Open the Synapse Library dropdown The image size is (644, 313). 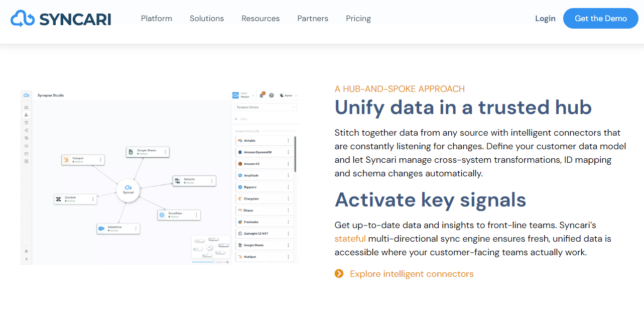pos(266,107)
